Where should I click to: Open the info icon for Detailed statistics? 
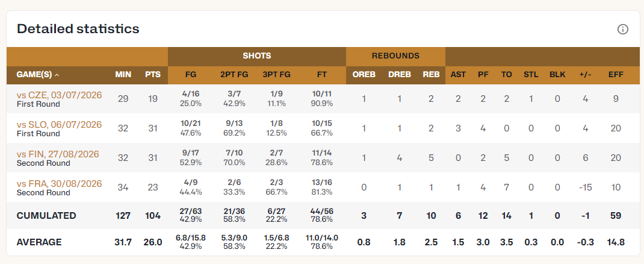point(623,29)
